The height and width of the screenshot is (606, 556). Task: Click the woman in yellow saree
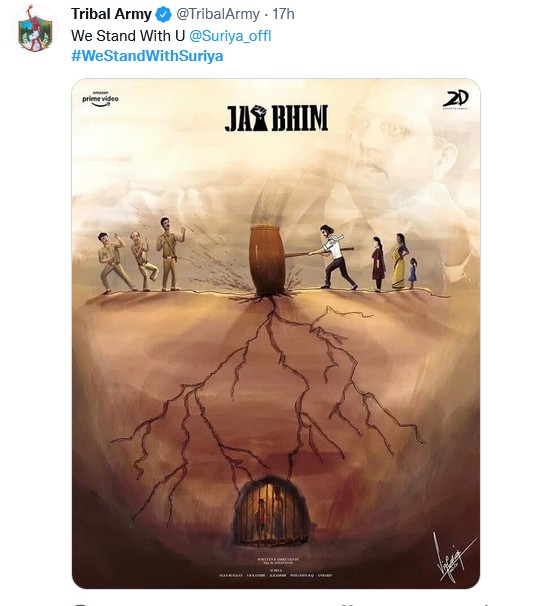click(400, 261)
